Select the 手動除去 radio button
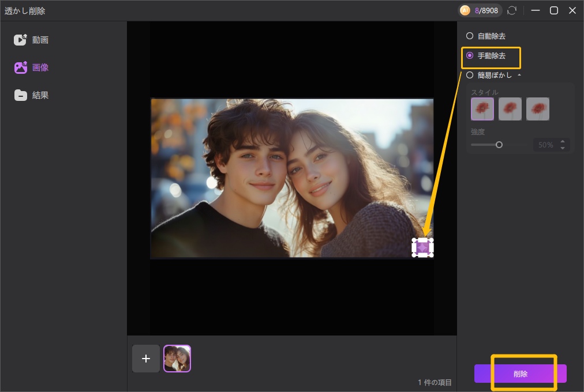The image size is (584, 392). [470, 56]
